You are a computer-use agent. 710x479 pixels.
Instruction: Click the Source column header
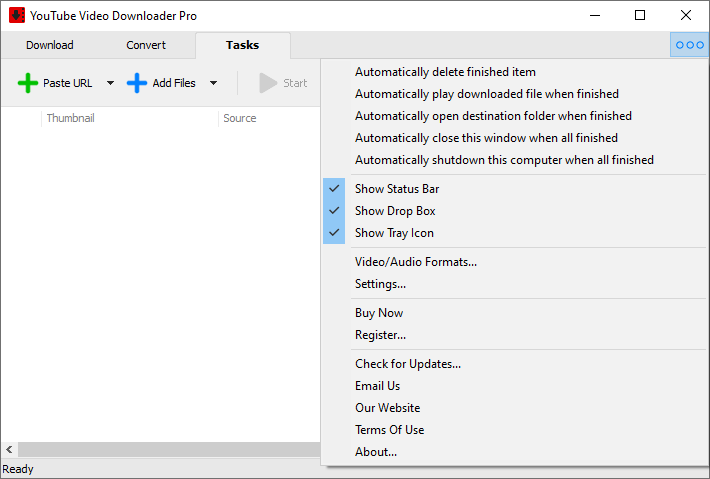pos(269,118)
